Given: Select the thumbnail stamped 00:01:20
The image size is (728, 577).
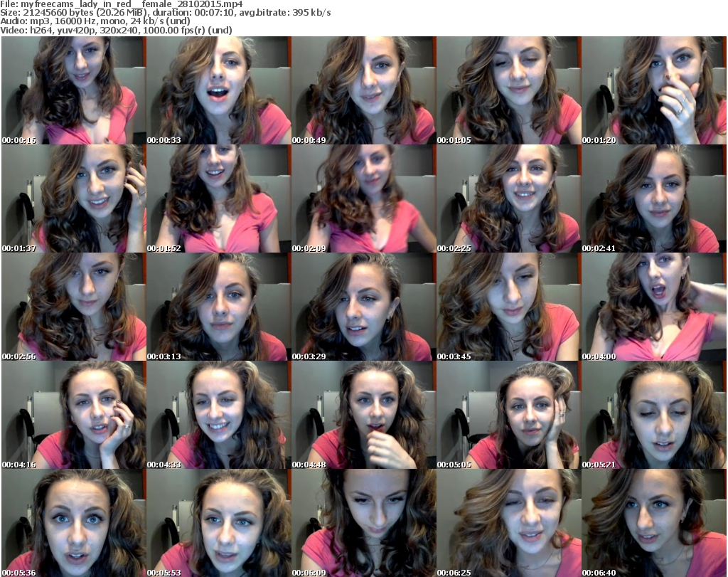Looking at the screenshot, I should point(654,90).
